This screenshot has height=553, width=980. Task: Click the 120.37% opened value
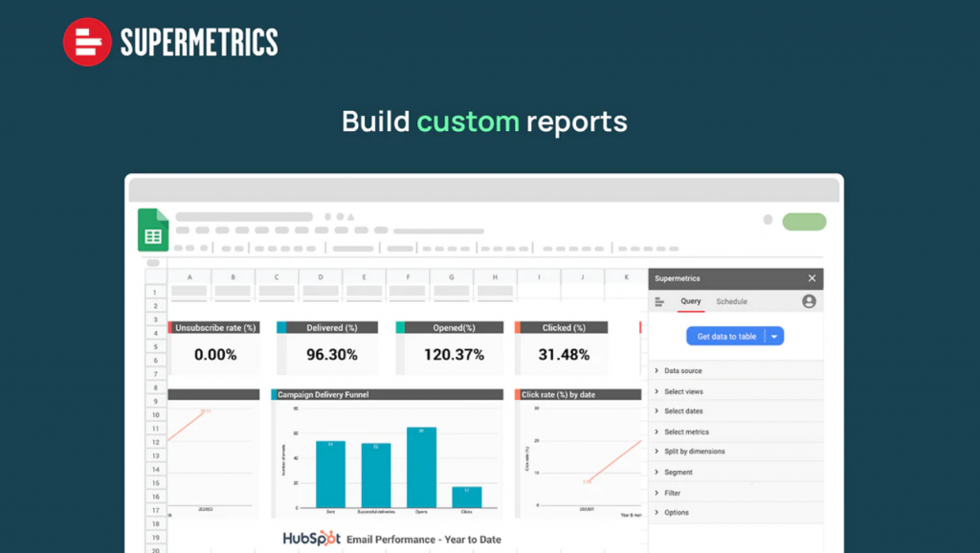click(454, 355)
